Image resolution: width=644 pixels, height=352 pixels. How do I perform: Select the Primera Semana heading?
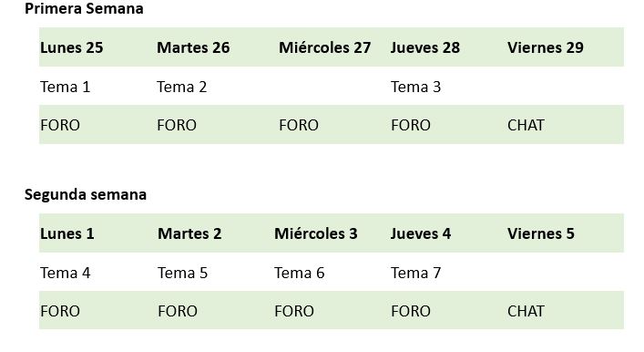point(84,8)
